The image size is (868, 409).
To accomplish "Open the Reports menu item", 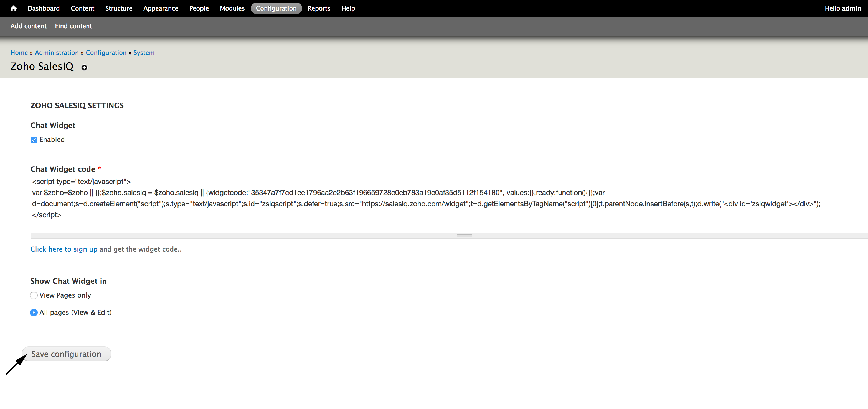I will coord(318,8).
